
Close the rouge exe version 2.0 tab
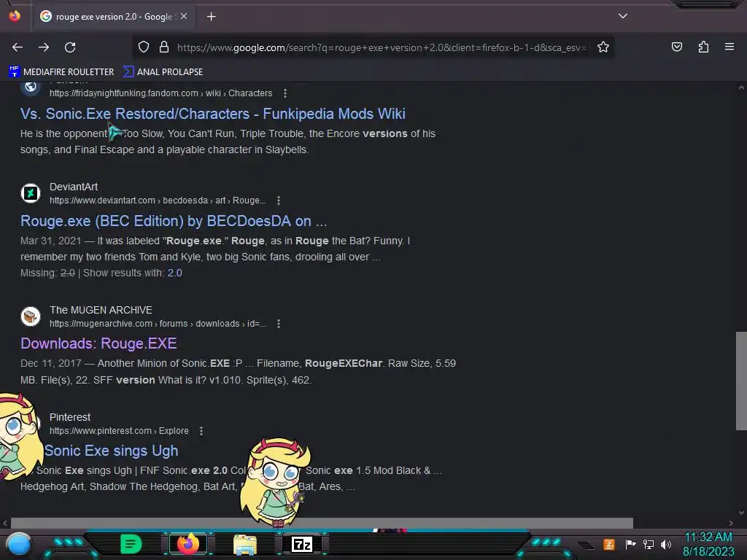(184, 16)
